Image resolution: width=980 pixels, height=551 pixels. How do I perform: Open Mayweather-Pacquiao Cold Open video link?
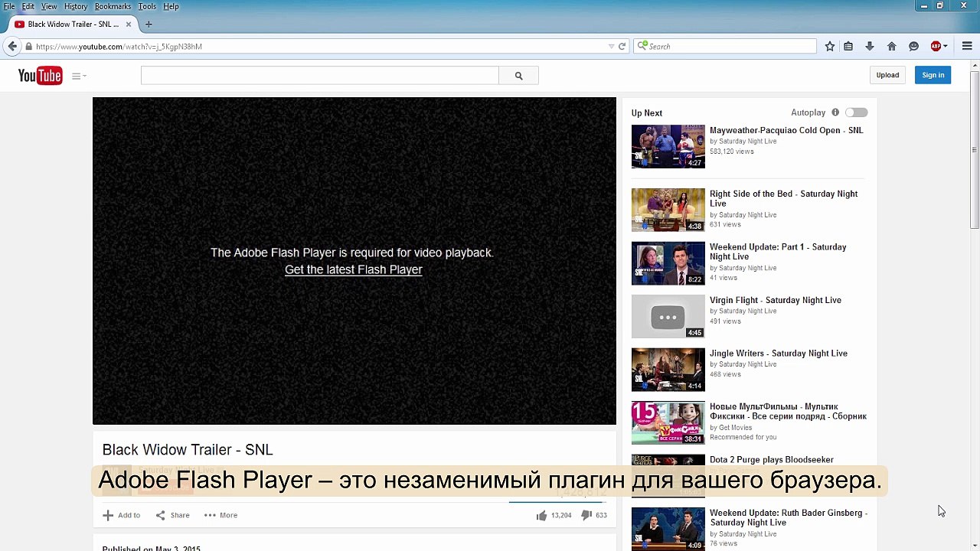[x=786, y=130]
